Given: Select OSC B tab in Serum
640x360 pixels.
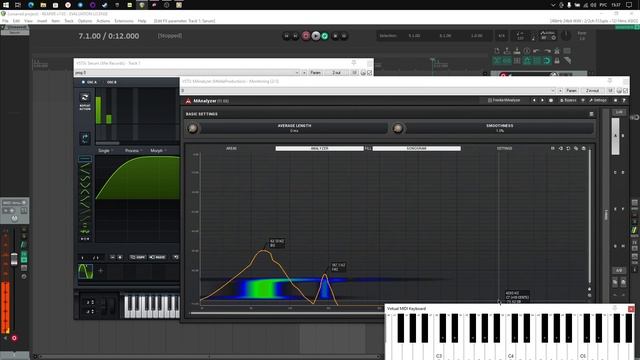Looking at the screenshot, I should [x=111, y=82].
